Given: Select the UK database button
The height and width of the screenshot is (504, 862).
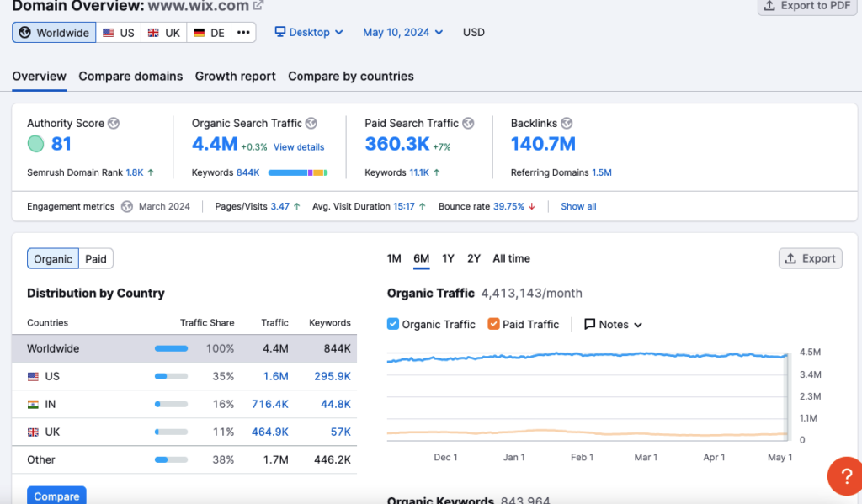Looking at the screenshot, I should 164,33.
